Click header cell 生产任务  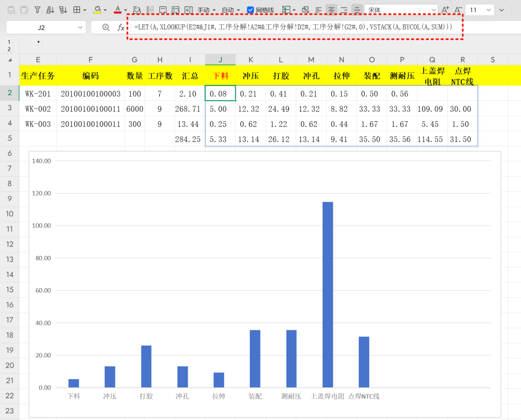(x=38, y=76)
